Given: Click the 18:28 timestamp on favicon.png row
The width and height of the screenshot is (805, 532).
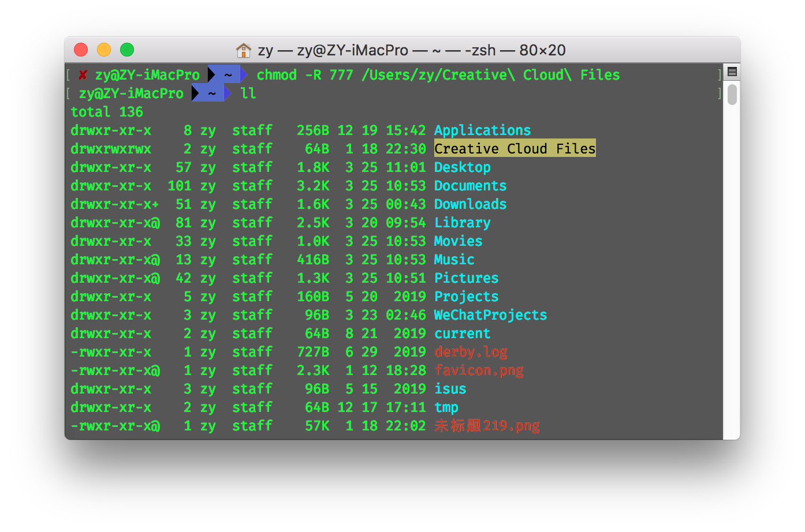Looking at the screenshot, I should pyautogui.click(x=406, y=370).
